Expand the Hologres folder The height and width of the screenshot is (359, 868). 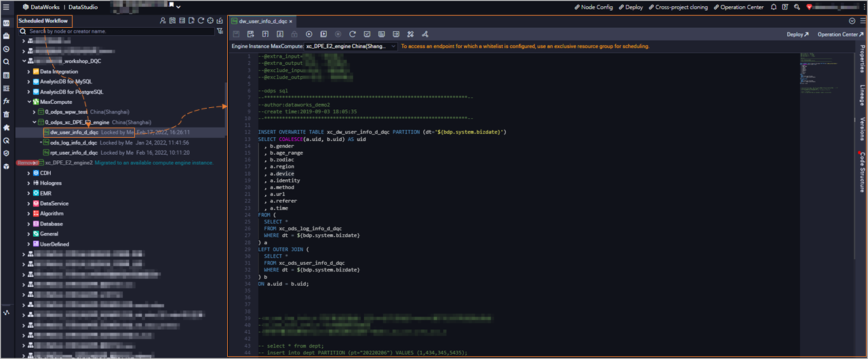point(28,183)
